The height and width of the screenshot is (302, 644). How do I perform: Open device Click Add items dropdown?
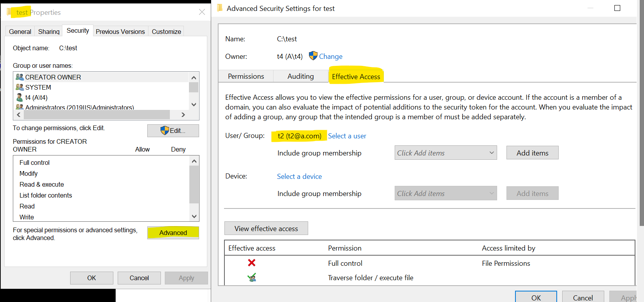click(446, 193)
